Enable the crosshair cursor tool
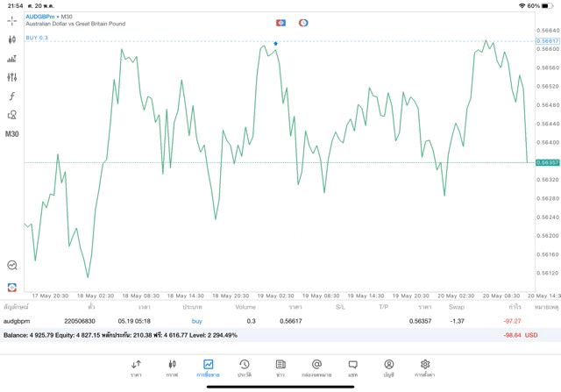The height and width of the screenshot is (392, 561). click(12, 20)
